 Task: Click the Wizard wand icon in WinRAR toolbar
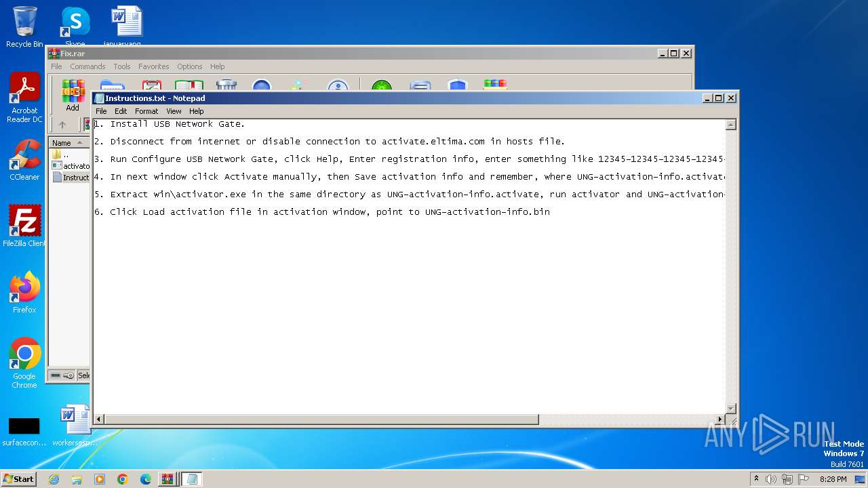tap(299, 85)
